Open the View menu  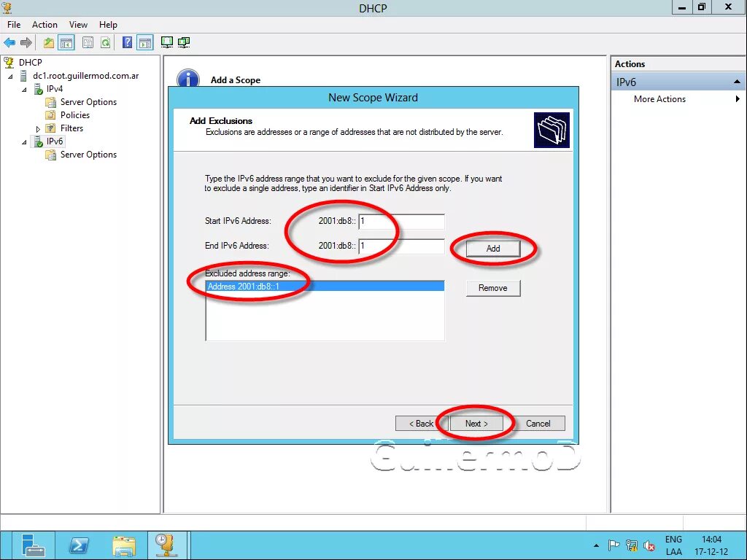coord(78,25)
